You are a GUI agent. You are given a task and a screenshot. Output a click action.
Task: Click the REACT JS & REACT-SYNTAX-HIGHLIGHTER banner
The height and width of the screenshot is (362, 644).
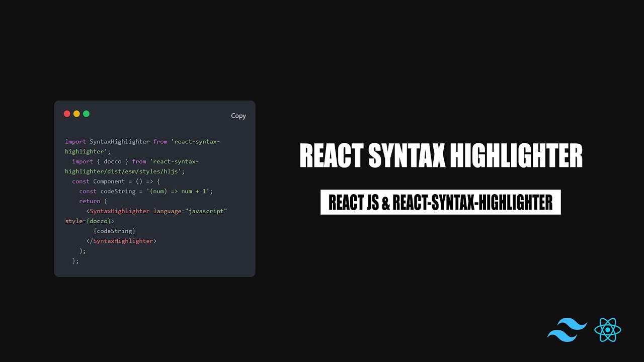tap(441, 202)
